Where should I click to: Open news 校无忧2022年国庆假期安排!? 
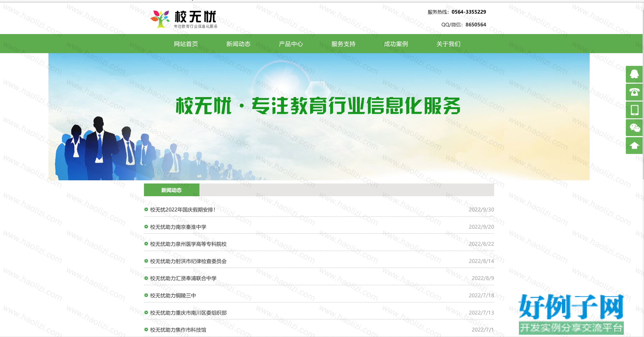tap(183, 210)
